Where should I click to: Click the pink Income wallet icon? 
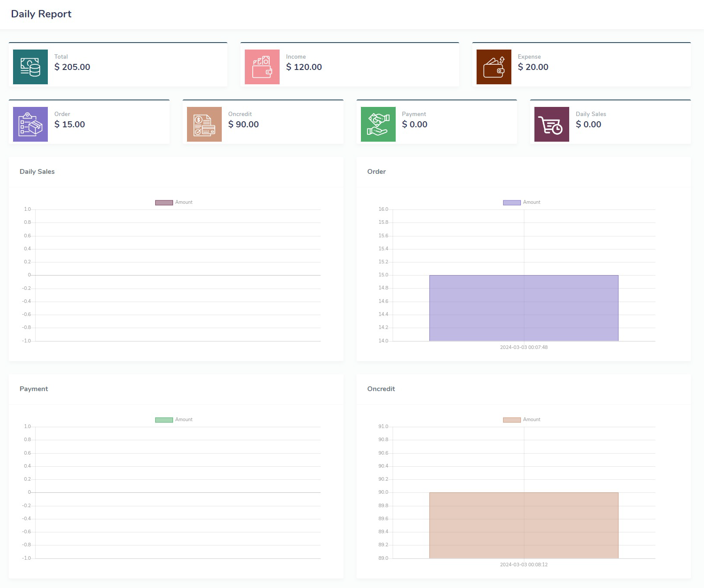[262, 67]
